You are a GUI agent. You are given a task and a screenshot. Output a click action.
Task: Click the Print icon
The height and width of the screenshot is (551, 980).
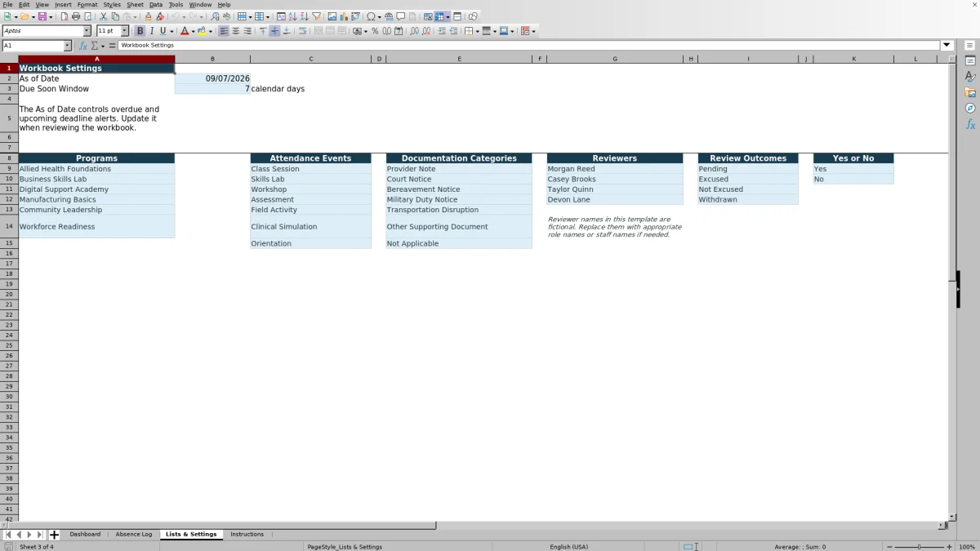coord(76,16)
